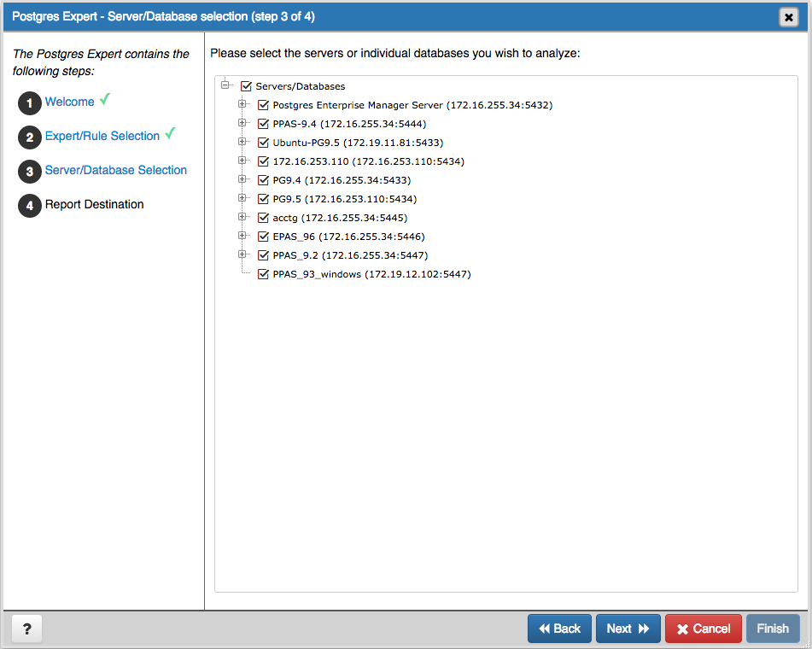Go to the Welcome step
Viewport: 812px width, 649px height.
pyautogui.click(x=69, y=102)
